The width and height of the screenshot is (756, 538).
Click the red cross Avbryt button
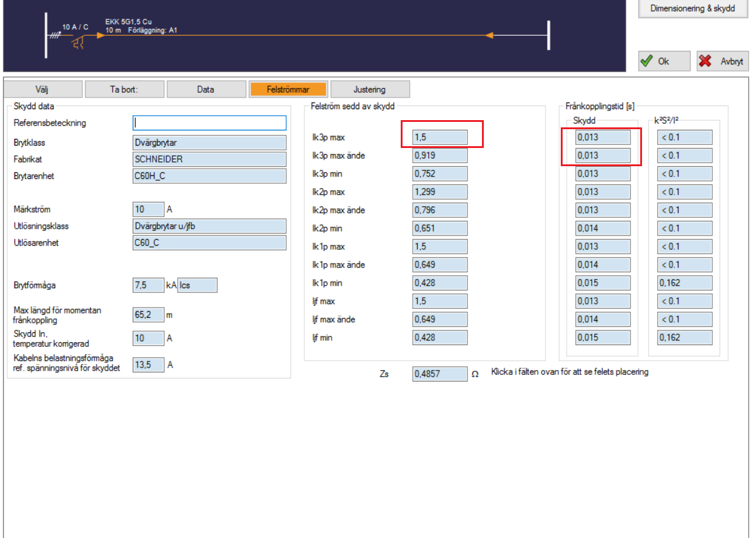(723, 61)
